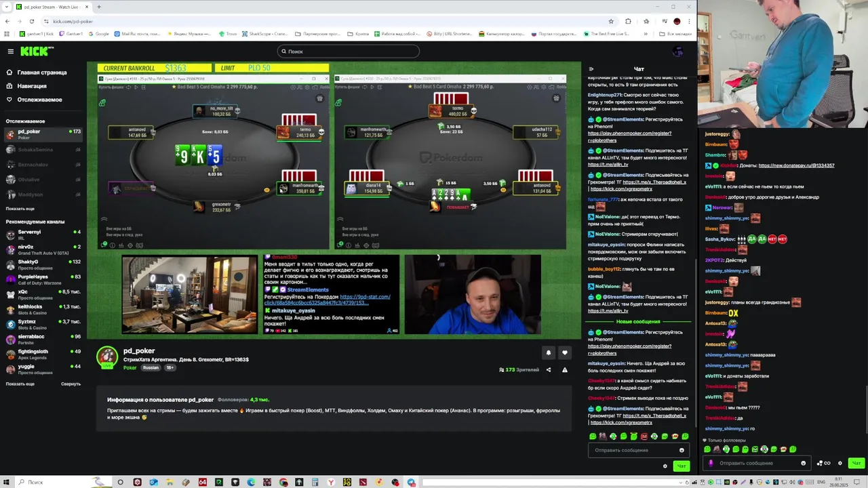Select followed channel pd_poker in sidebar
The height and width of the screenshot is (488, 868).
click(x=43, y=134)
